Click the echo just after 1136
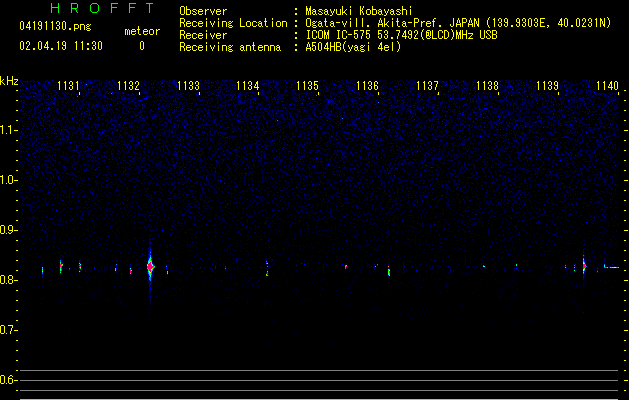 click(x=389, y=270)
